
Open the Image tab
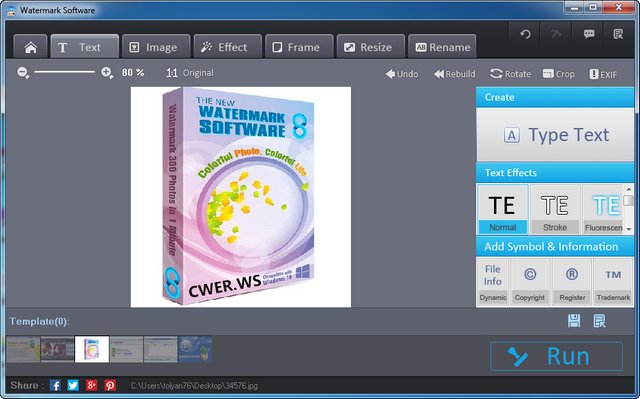(156, 47)
